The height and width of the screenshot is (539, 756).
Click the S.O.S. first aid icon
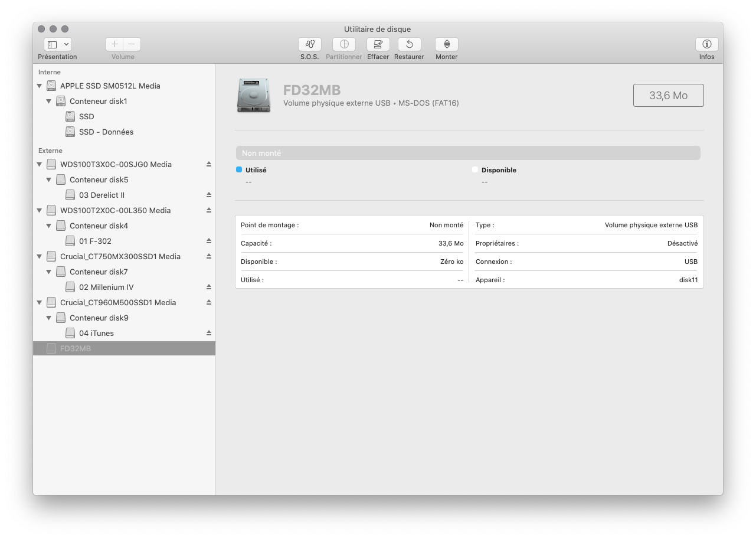(310, 44)
